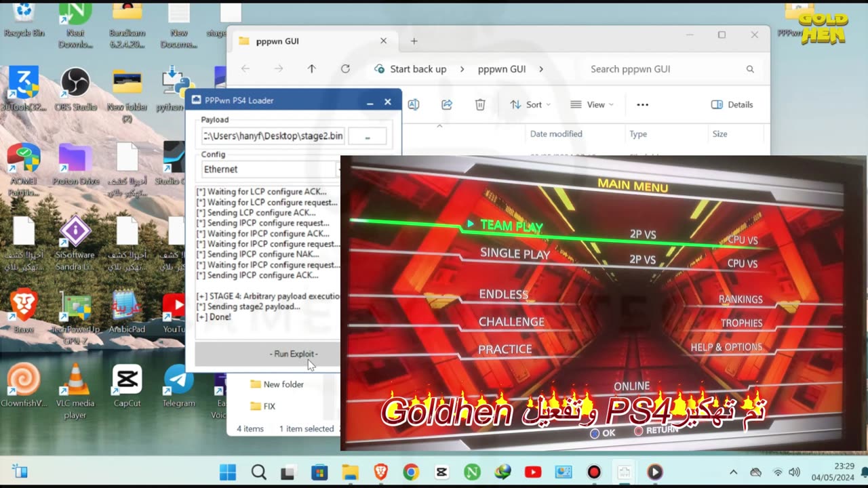The width and height of the screenshot is (868, 488).
Task: Select SINGLE PLAY in the game menu
Action: (x=515, y=253)
